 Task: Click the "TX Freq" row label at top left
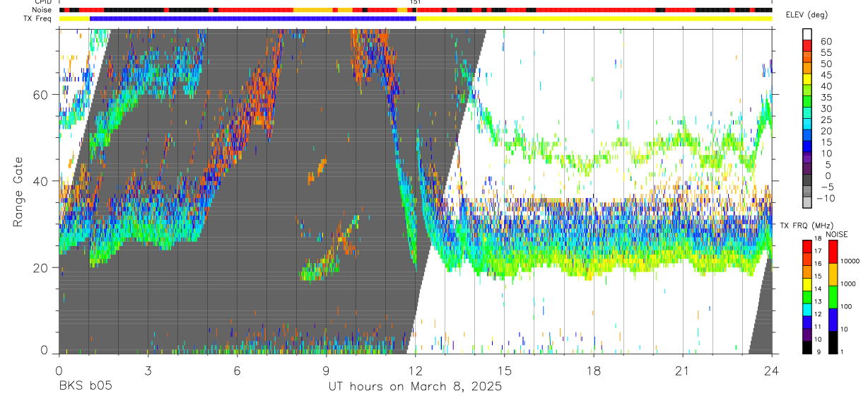pos(38,18)
